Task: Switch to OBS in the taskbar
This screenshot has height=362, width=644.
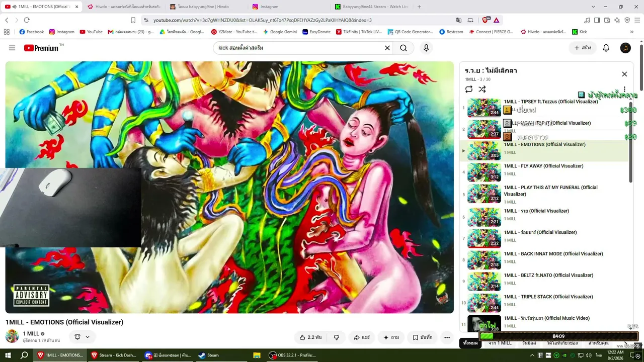Action: click(x=293, y=355)
